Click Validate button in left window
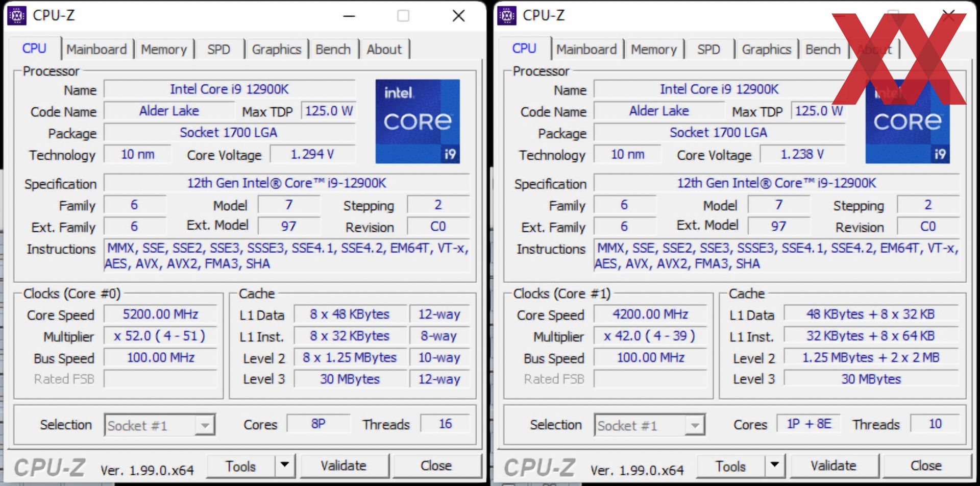The height and width of the screenshot is (486, 980). click(x=344, y=466)
